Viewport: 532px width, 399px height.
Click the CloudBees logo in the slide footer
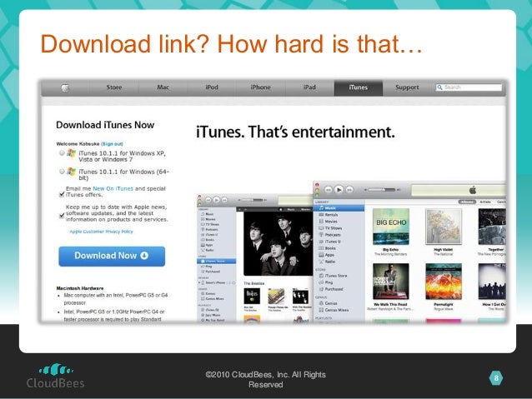click(56, 376)
